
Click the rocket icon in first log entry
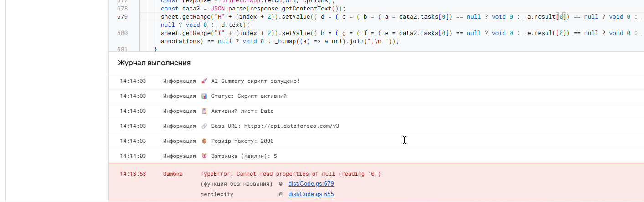click(204, 81)
